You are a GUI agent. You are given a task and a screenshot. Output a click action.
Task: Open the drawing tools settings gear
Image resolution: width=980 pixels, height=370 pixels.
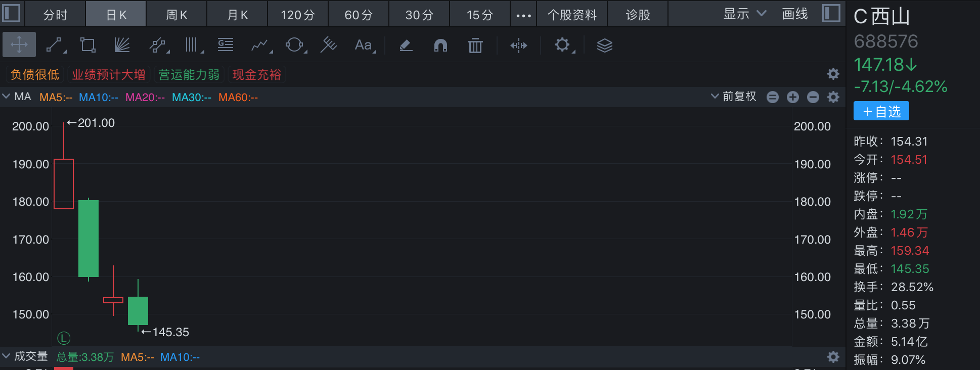pos(562,45)
